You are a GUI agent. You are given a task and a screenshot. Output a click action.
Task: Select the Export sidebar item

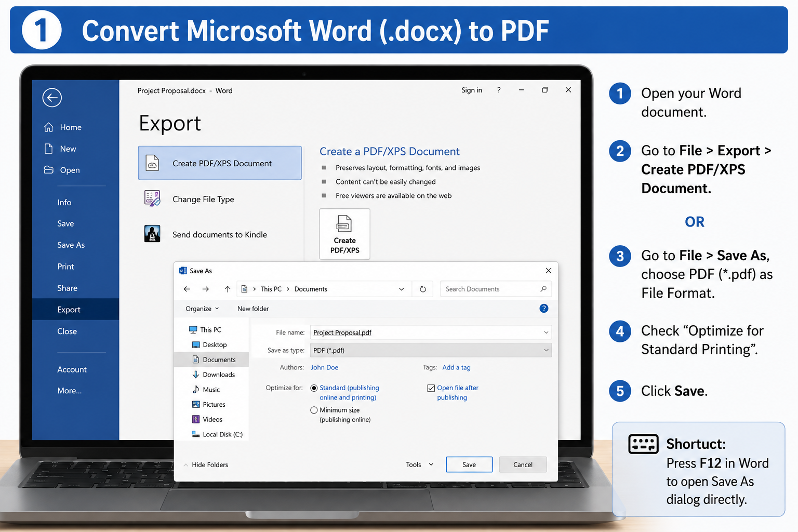pos(75,309)
